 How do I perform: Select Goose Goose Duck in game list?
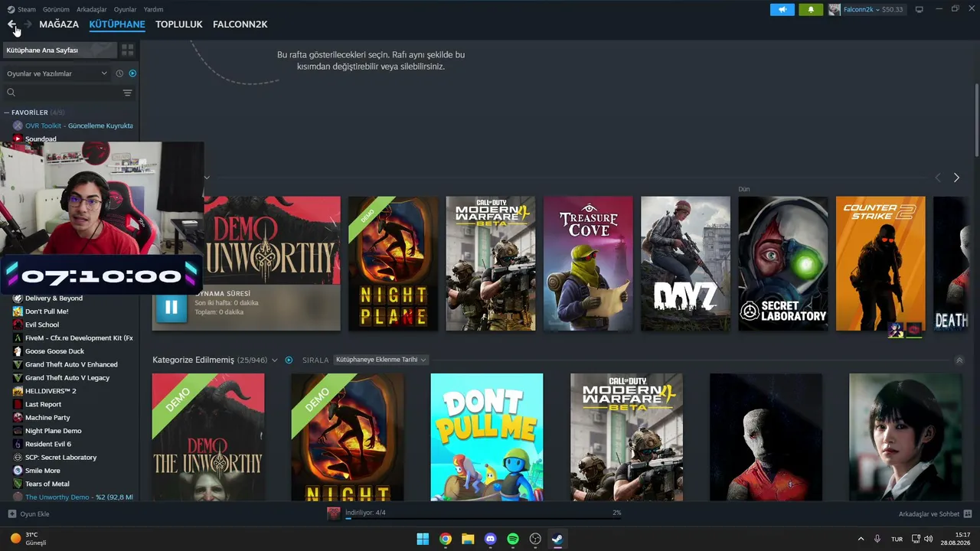tap(54, 351)
